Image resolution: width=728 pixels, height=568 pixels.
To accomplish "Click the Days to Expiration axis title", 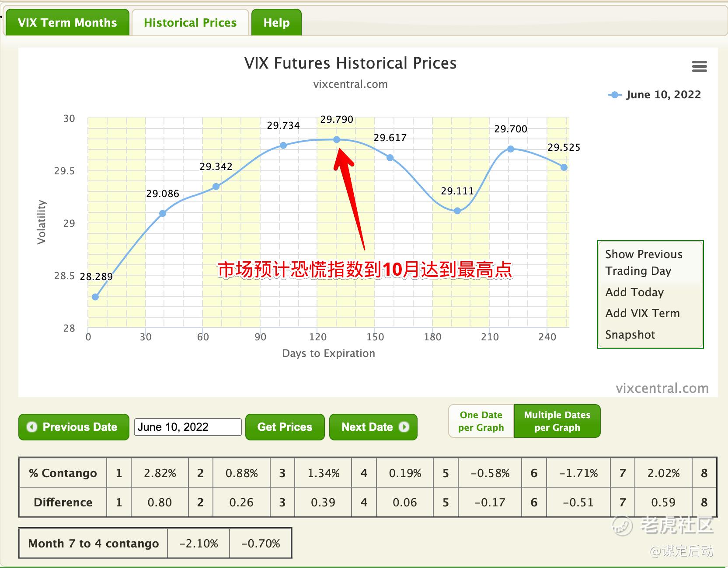I will pos(329,353).
